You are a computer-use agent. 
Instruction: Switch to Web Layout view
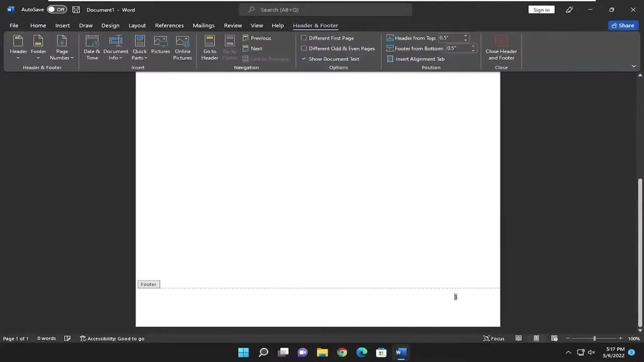point(554,338)
